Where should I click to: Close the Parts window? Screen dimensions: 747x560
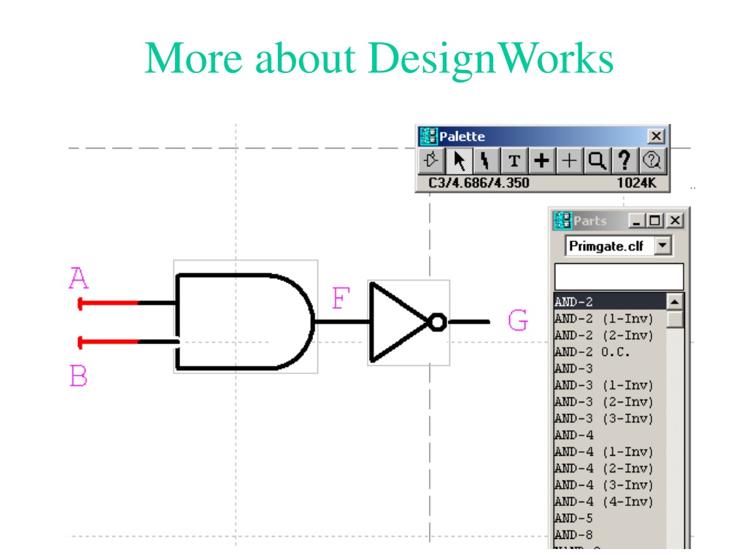pos(675,220)
